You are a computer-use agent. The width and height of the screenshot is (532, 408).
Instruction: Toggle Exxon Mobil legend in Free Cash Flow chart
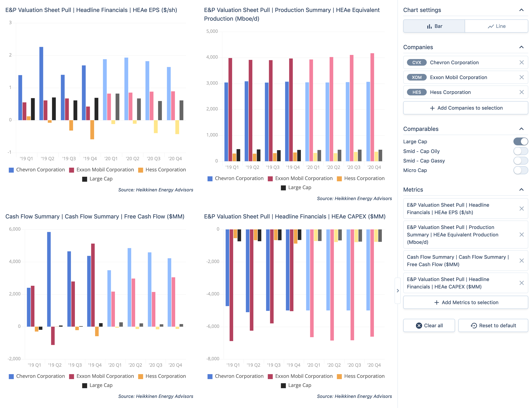[x=102, y=376]
